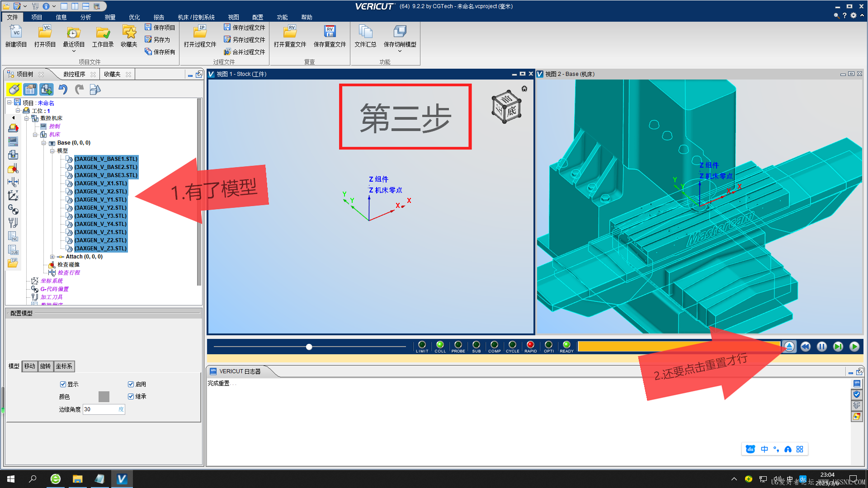The width and height of the screenshot is (868, 488).
Task: Click the gray 颜色 color swatch
Action: point(104,397)
